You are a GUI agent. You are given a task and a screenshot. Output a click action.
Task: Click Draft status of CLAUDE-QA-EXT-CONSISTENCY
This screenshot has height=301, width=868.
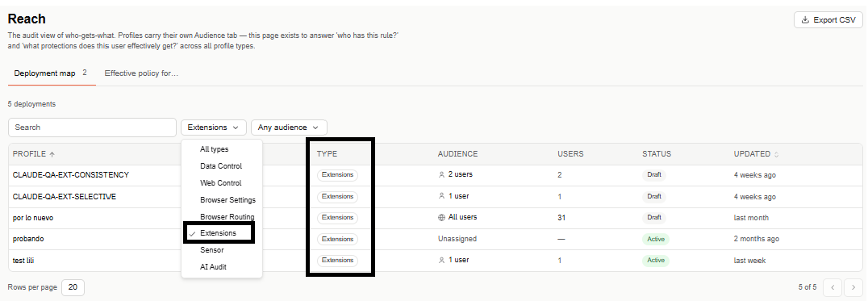pyautogui.click(x=654, y=175)
